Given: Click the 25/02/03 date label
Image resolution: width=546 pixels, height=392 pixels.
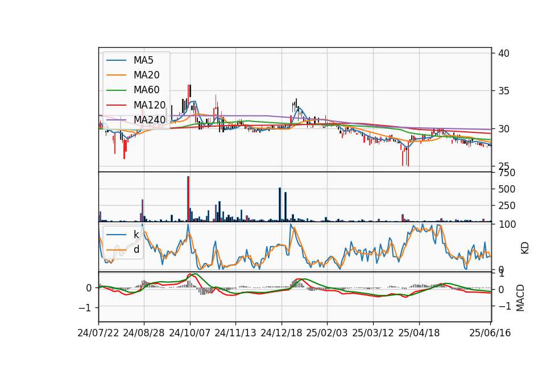Looking at the screenshot, I should coord(327,333).
